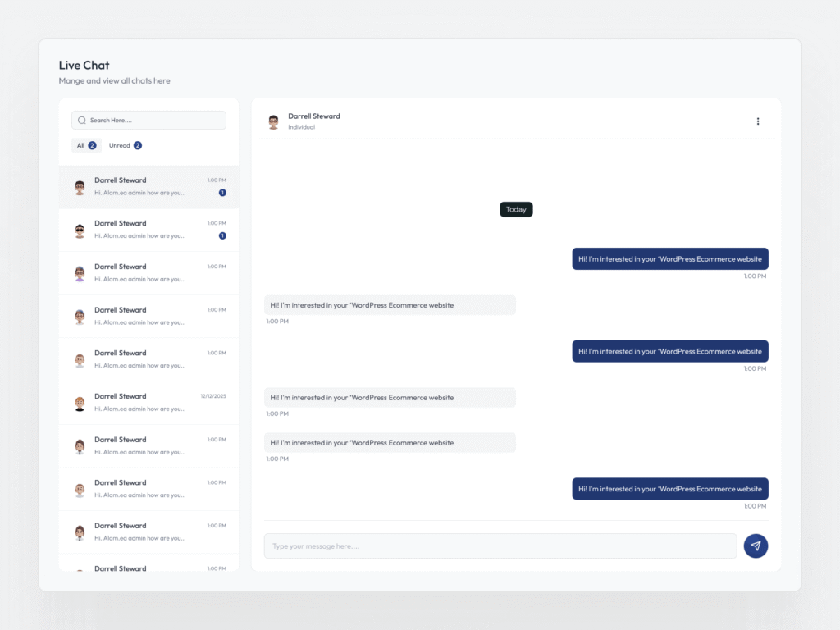The height and width of the screenshot is (630, 840).
Task: Switch to the Unread chats tab
Action: pyautogui.click(x=125, y=145)
